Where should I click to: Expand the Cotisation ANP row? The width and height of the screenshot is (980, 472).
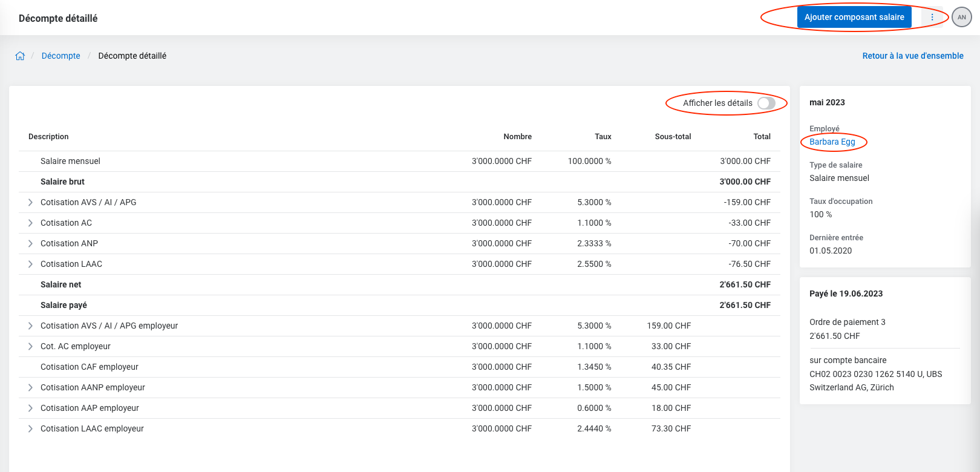click(x=30, y=243)
